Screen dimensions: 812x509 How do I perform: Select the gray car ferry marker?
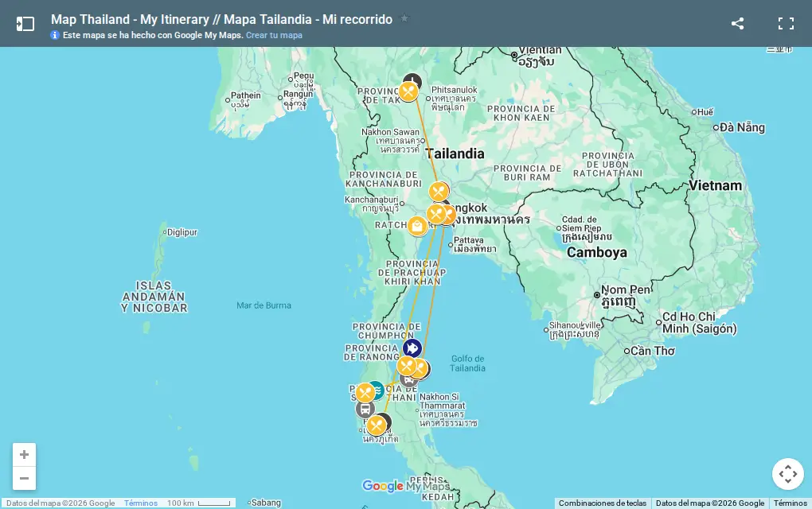coord(408,381)
